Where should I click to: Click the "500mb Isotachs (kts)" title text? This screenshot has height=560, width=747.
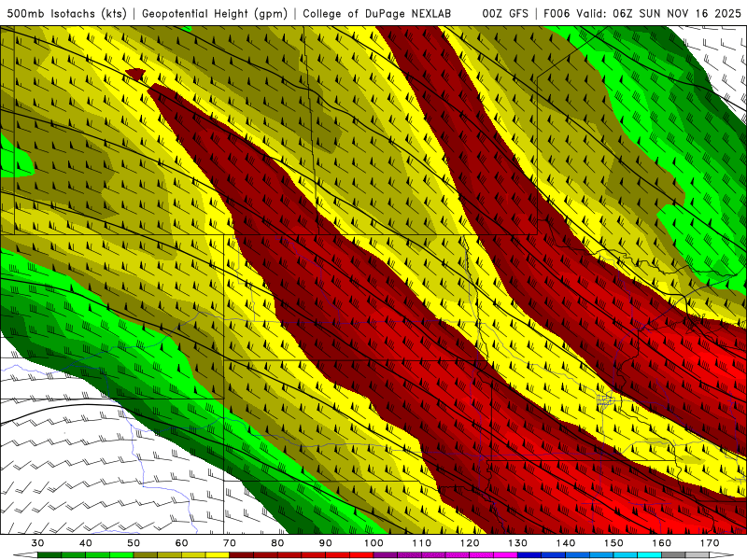click(66, 13)
